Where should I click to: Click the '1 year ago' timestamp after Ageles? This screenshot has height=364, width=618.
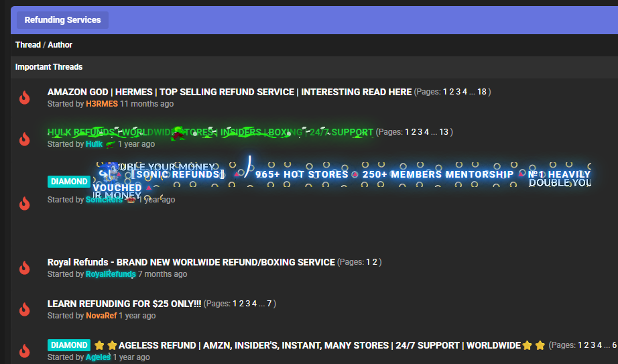[x=131, y=357]
